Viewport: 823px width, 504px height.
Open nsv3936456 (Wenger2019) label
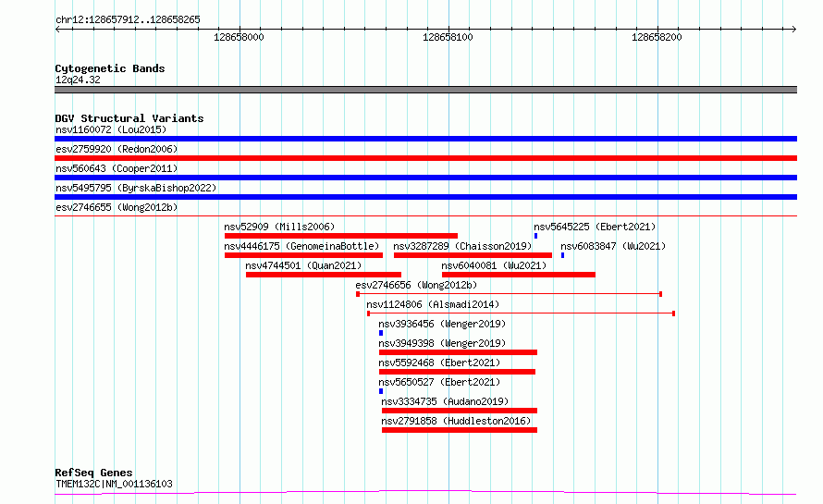click(442, 324)
